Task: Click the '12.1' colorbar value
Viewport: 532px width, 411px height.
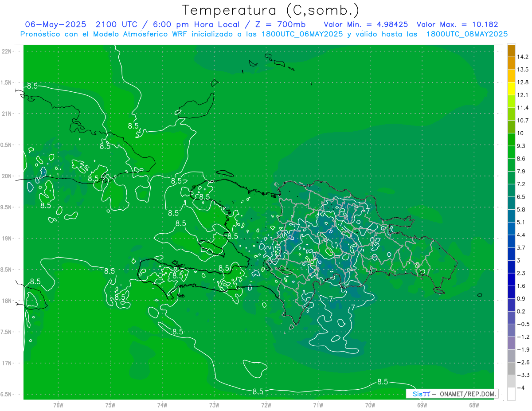Action: 524,95
